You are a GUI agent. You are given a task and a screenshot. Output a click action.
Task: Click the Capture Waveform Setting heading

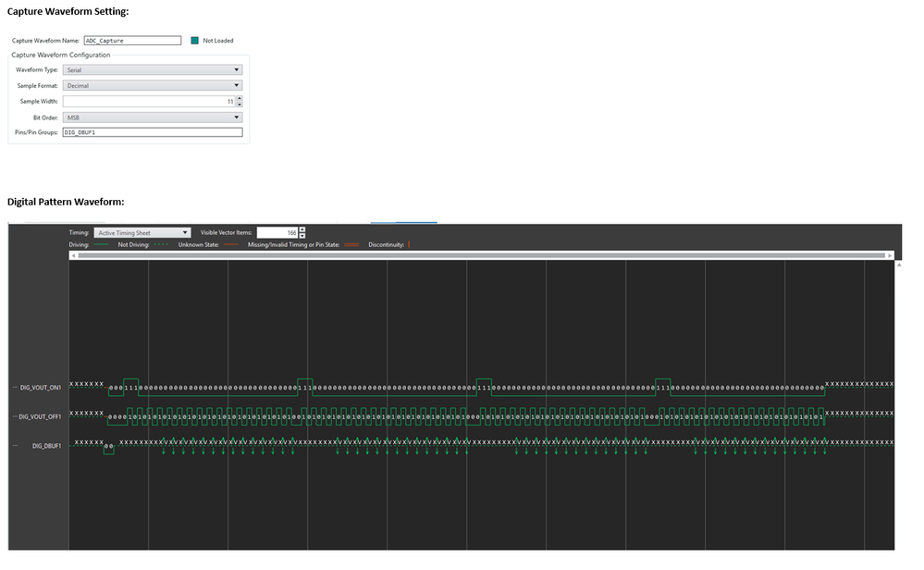[x=68, y=11]
